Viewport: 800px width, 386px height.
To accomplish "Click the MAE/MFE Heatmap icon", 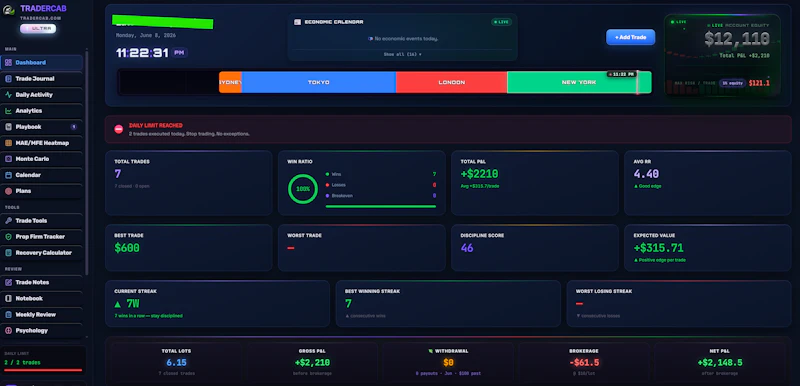I will coord(8,143).
